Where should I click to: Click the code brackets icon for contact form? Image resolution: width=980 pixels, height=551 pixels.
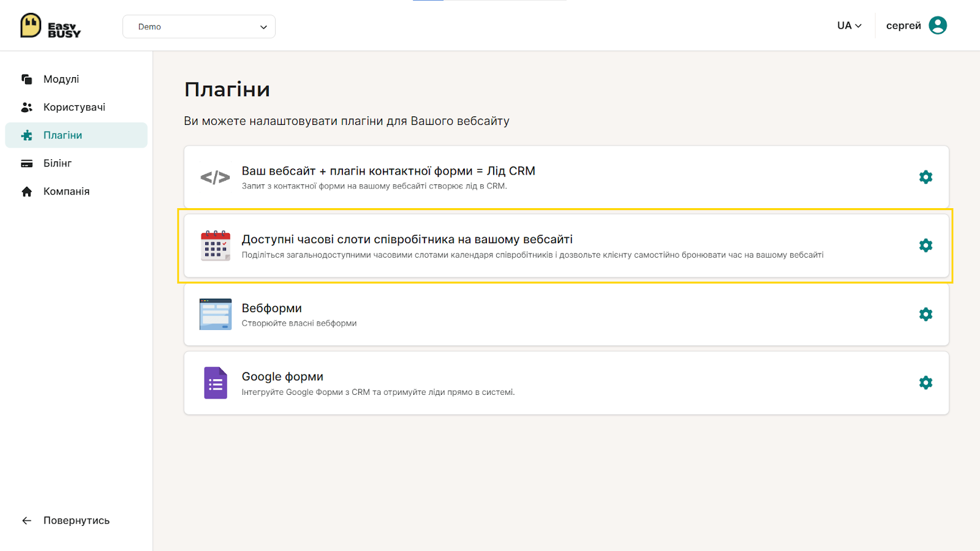[215, 178]
